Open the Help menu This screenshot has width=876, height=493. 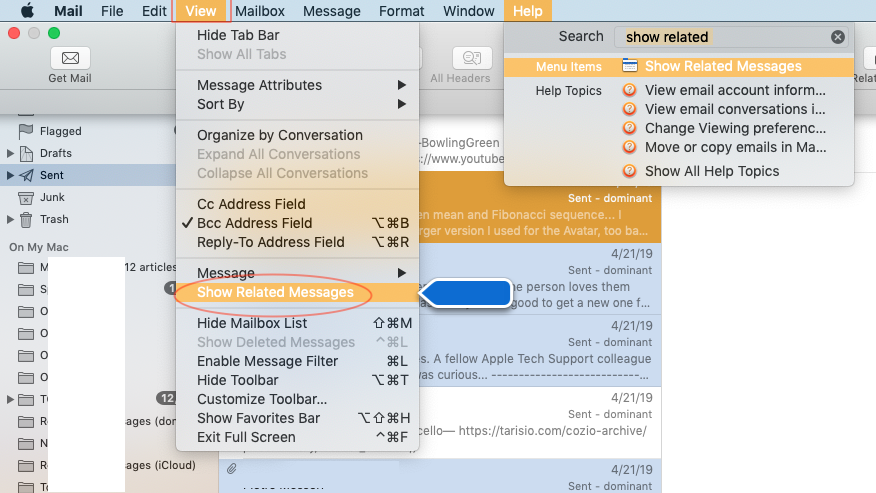(x=527, y=11)
